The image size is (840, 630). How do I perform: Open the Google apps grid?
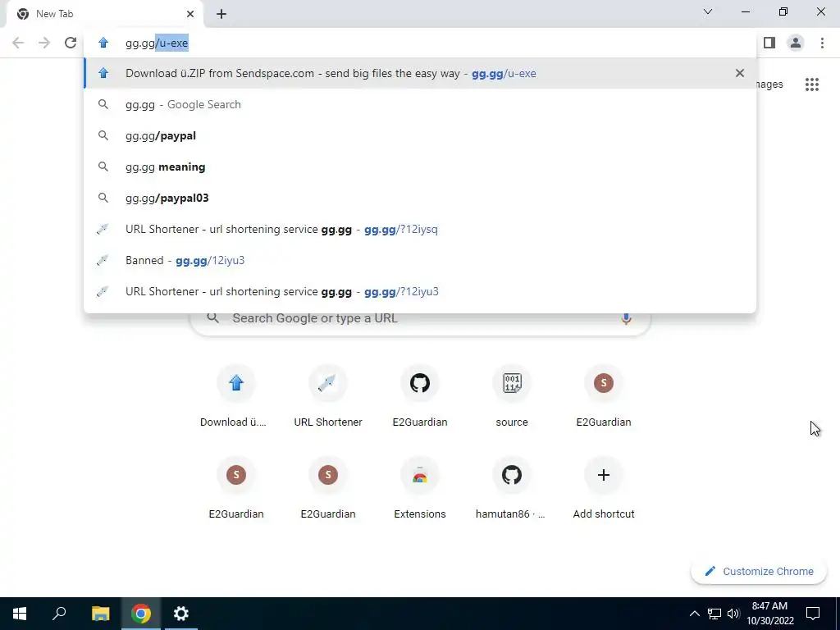click(x=811, y=84)
